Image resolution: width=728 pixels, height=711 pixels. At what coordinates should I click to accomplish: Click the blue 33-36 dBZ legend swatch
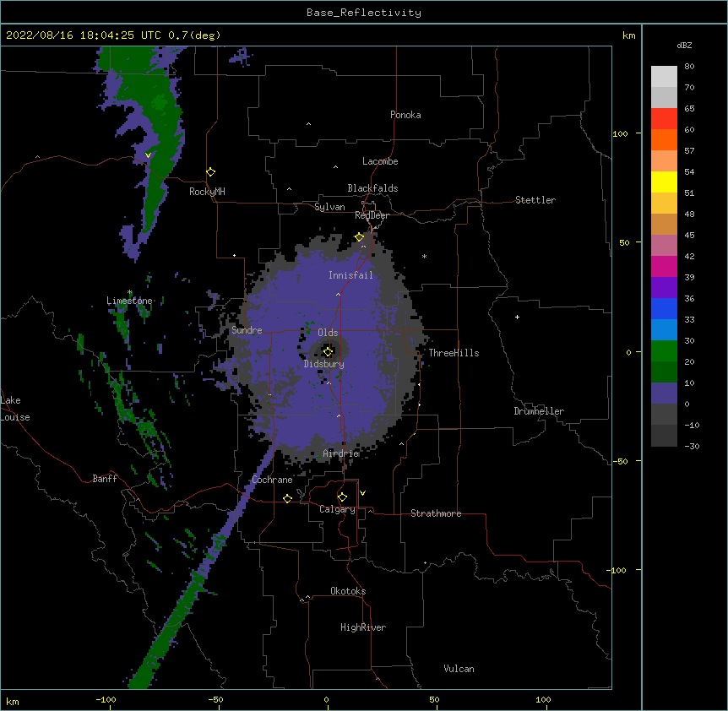[x=664, y=308]
